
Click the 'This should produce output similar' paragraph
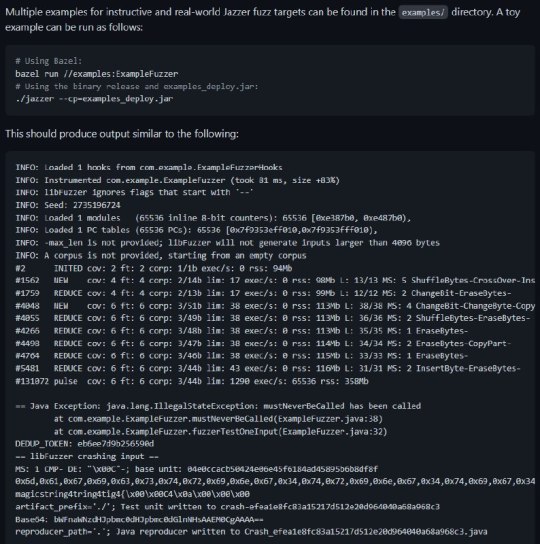click(122, 134)
